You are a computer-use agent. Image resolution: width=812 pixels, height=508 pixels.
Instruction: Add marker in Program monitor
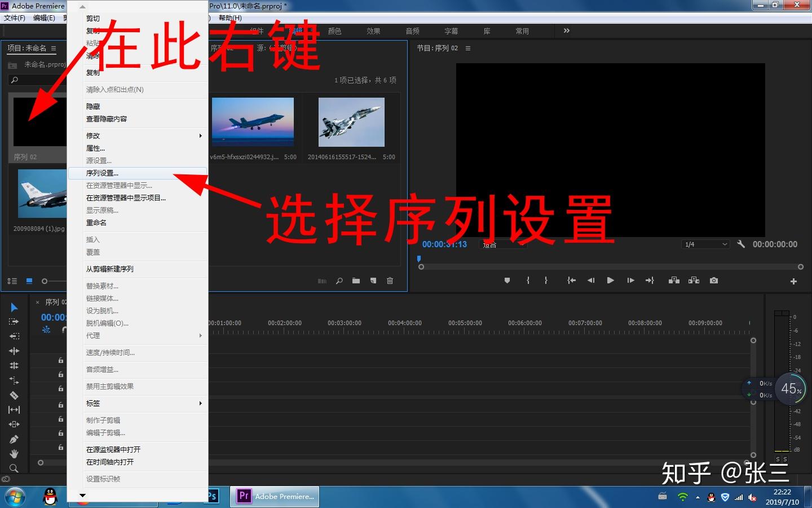pyautogui.click(x=507, y=281)
